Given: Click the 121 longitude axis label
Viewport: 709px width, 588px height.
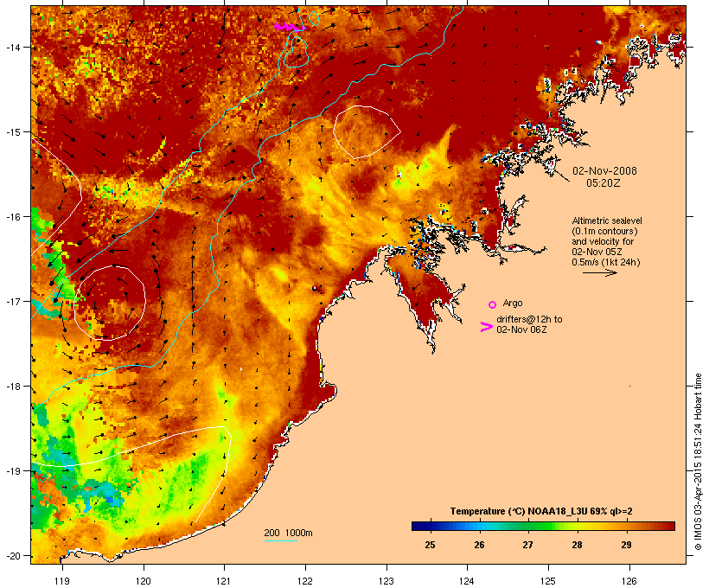Looking at the screenshot, I should 224,581.
